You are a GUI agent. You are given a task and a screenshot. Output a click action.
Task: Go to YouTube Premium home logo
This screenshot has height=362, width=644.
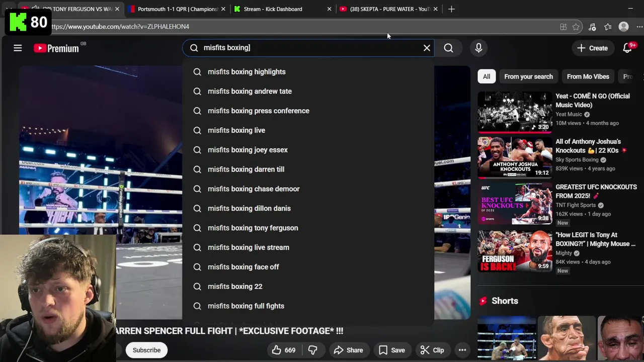pos(56,48)
